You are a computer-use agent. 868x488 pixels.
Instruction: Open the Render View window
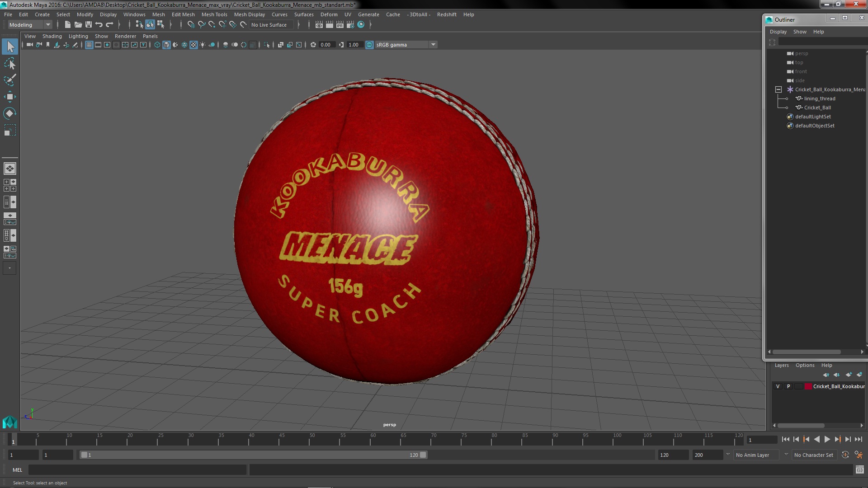[319, 25]
